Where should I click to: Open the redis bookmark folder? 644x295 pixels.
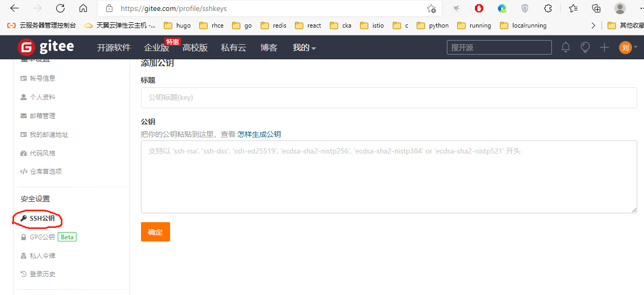[274, 25]
